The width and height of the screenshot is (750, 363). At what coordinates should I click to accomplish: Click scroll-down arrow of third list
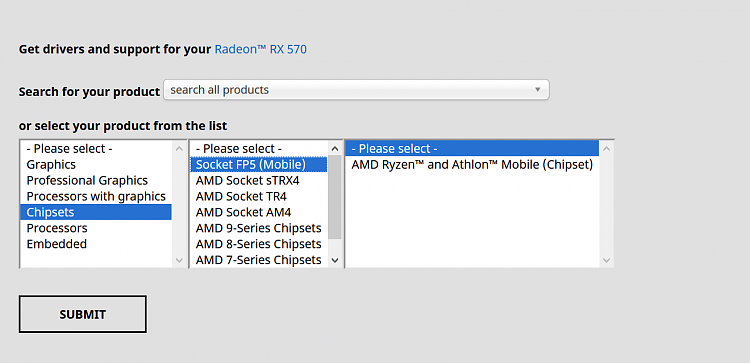click(x=607, y=260)
